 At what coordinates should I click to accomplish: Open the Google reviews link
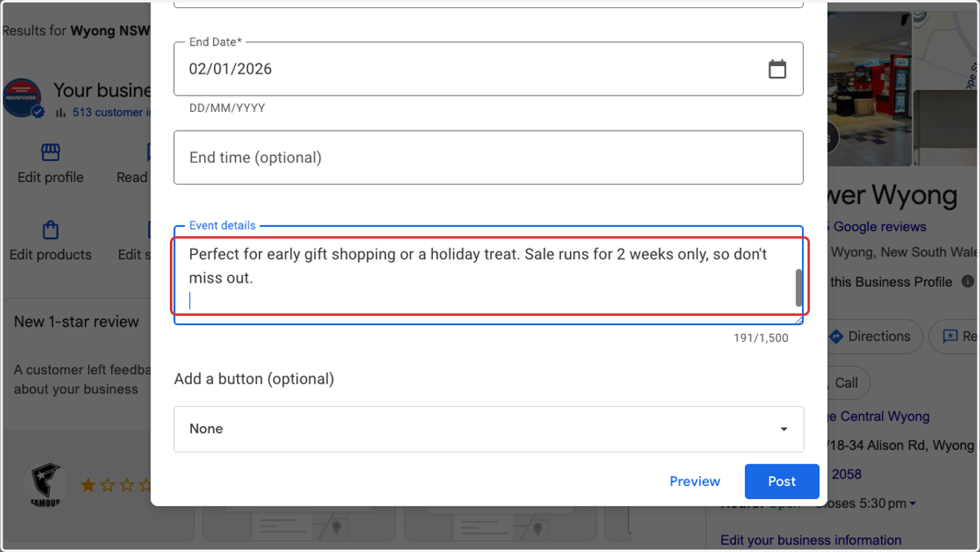(875, 227)
